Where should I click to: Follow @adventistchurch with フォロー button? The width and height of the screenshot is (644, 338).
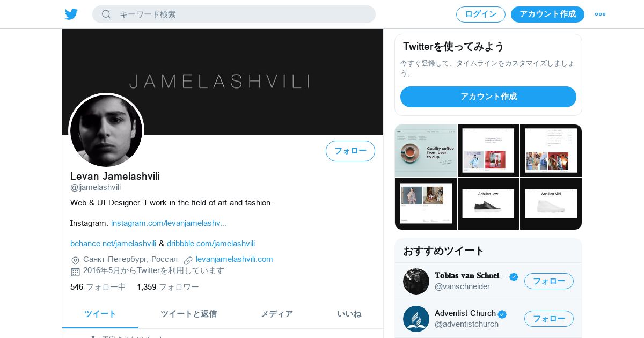tap(549, 319)
